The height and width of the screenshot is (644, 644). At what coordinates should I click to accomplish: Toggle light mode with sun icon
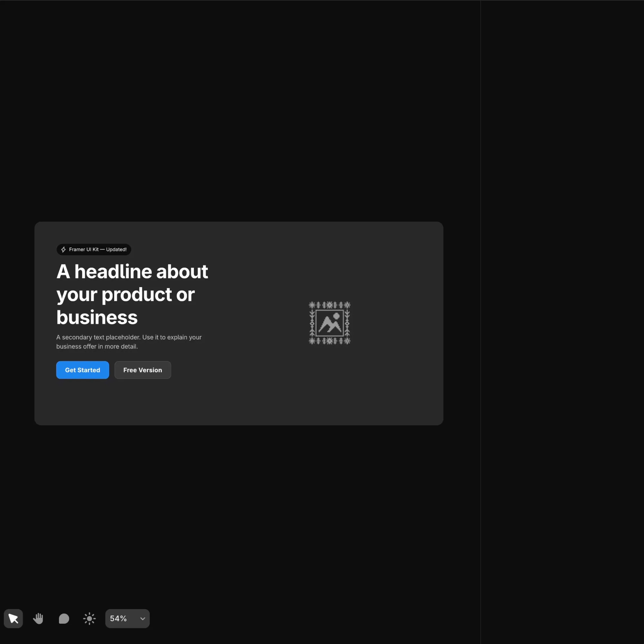coord(89,619)
